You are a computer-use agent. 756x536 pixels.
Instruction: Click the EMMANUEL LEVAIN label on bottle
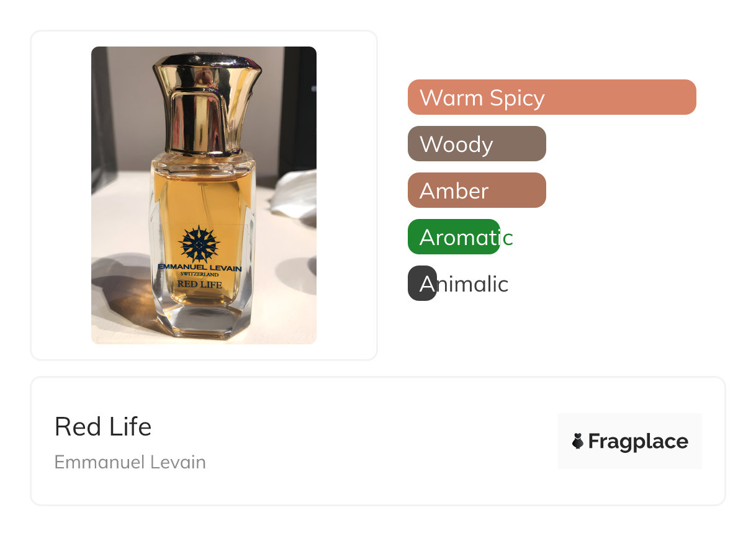[x=199, y=267]
